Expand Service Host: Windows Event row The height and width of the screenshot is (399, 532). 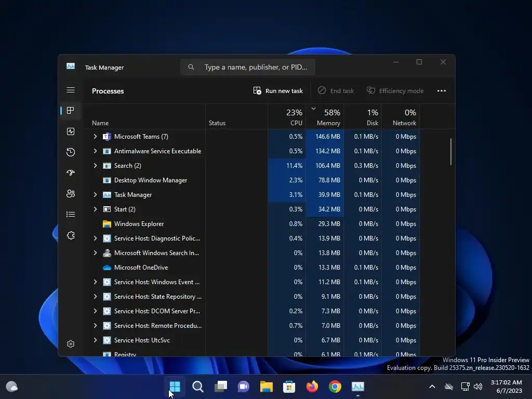(96, 282)
